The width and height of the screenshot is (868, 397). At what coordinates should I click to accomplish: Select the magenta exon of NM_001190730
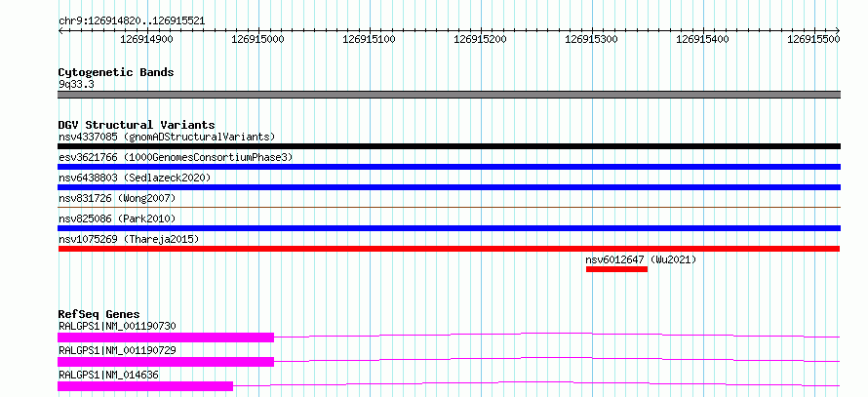tap(166, 337)
